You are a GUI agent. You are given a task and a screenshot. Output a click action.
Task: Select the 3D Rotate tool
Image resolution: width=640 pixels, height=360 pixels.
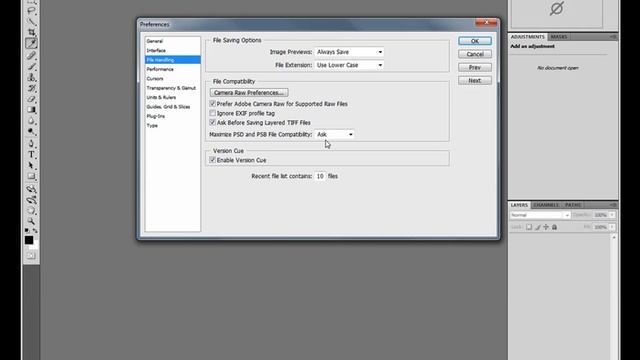click(x=31, y=189)
